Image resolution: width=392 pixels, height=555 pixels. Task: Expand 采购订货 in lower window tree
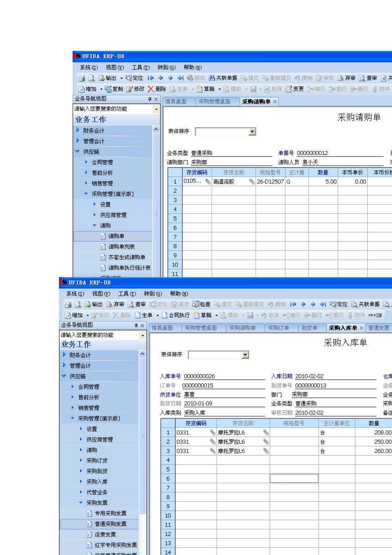(81, 460)
